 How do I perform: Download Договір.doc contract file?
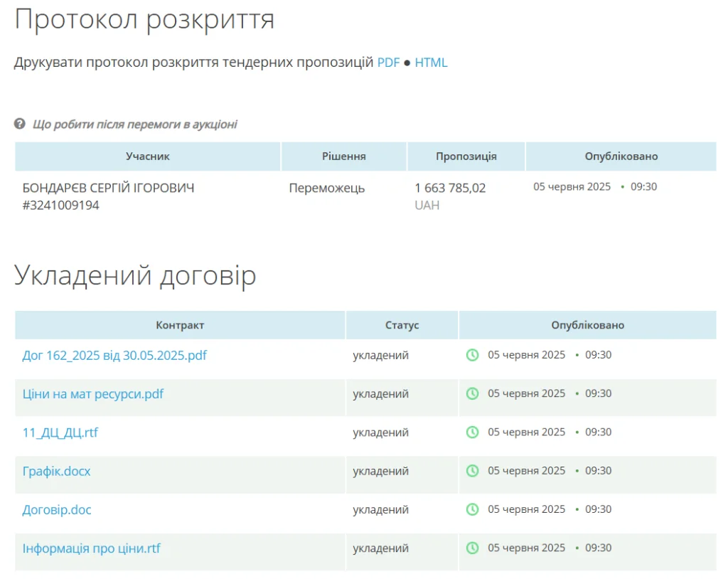(x=57, y=509)
